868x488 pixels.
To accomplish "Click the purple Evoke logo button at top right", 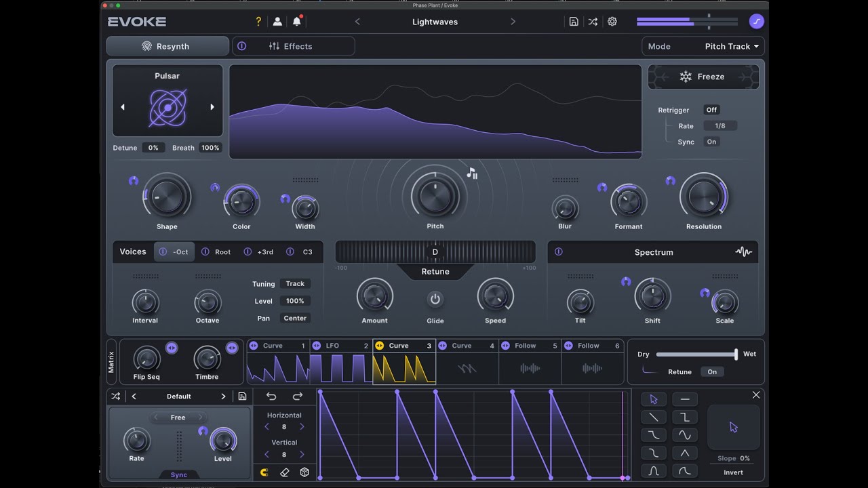I will (x=757, y=22).
